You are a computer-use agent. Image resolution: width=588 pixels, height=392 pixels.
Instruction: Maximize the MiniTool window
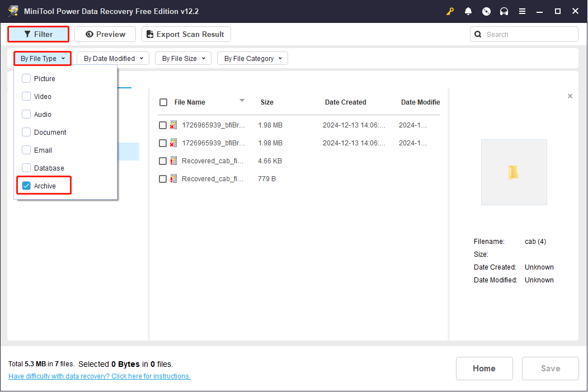[558, 11]
